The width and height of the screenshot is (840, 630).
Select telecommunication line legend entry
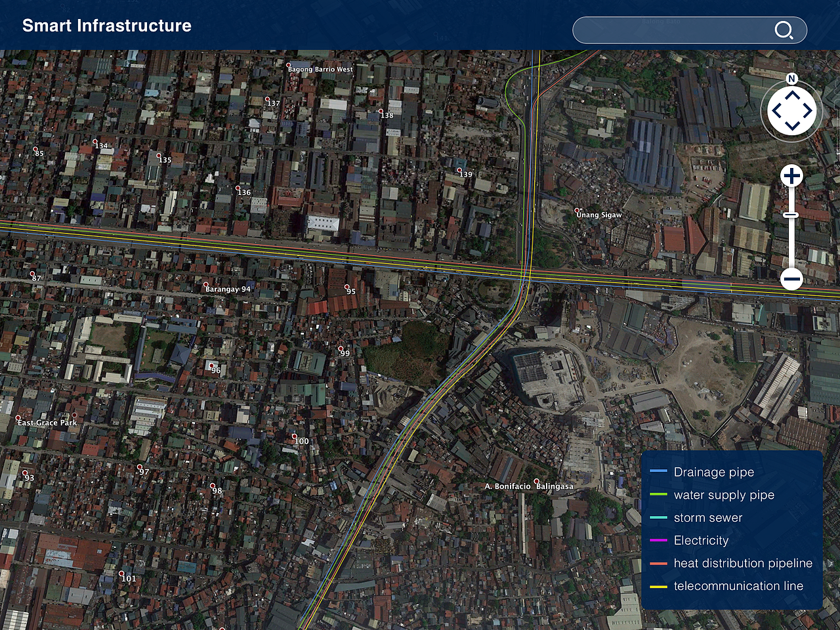tap(738, 586)
